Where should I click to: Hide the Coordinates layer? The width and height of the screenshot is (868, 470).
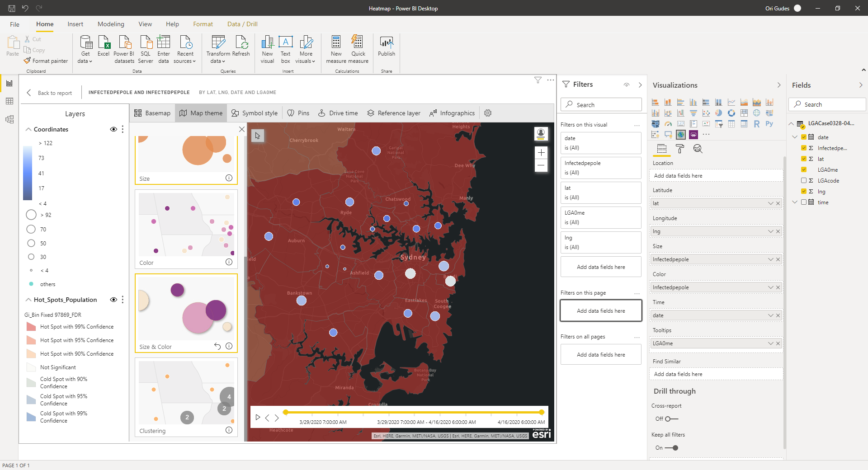(113, 129)
